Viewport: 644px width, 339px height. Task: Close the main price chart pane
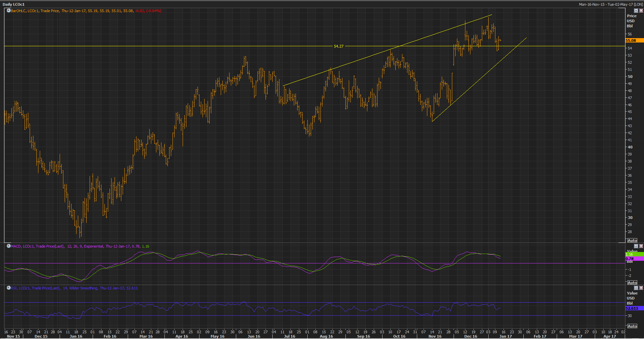point(641,11)
